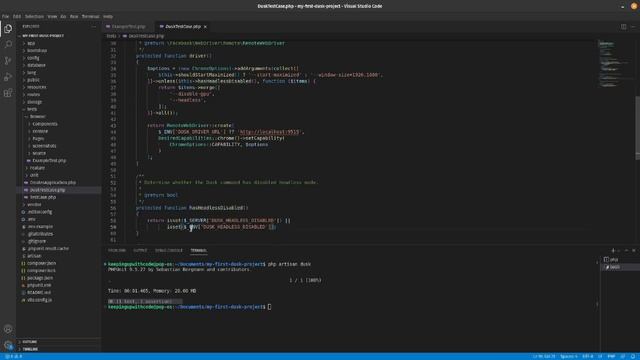Close the DuskTestCase.php tab
Screen dimensions: 640x360
coord(205,27)
